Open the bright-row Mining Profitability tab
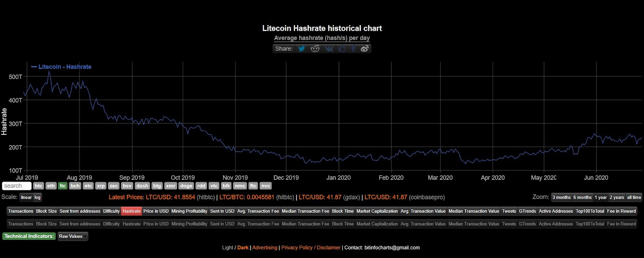Screen dimensions: 644x258 coord(189,211)
